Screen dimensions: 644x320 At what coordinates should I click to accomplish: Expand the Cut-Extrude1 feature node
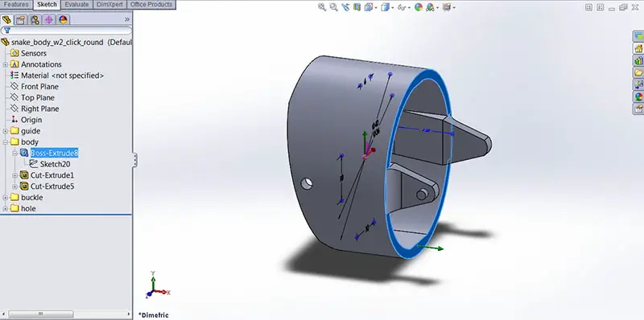pyautogui.click(x=14, y=175)
